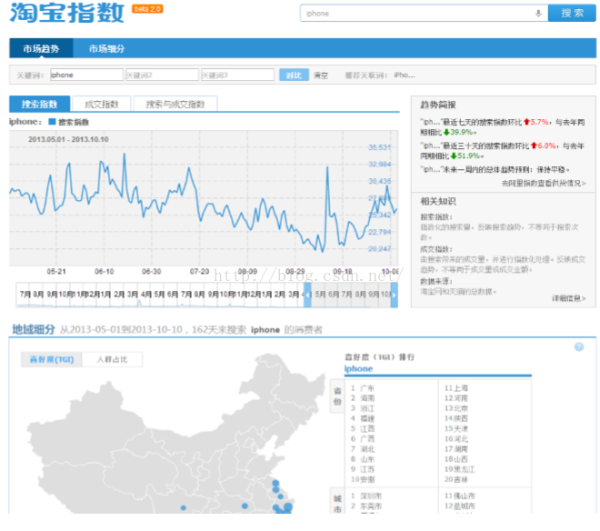600x531 pixels.
Task: Click the third keyword input field
Action: click(x=236, y=75)
